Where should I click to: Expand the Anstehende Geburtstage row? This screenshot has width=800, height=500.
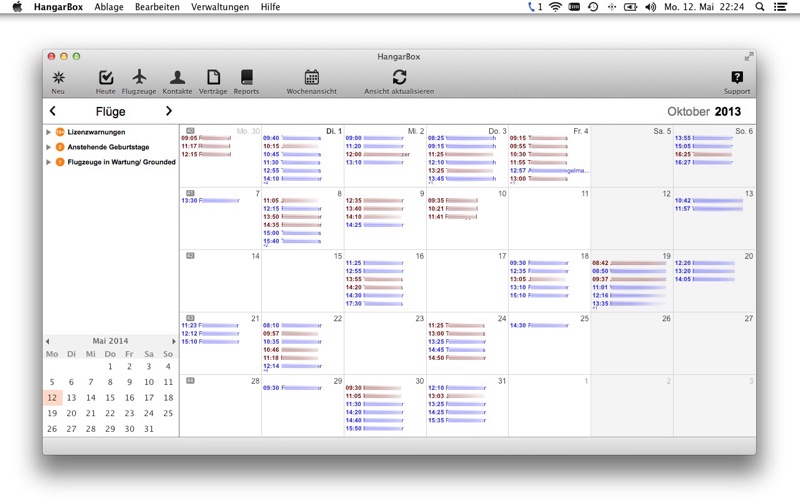48,147
